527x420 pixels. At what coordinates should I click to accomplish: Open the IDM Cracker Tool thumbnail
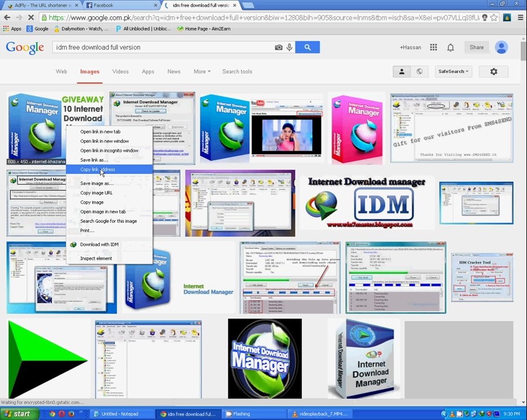point(482,278)
